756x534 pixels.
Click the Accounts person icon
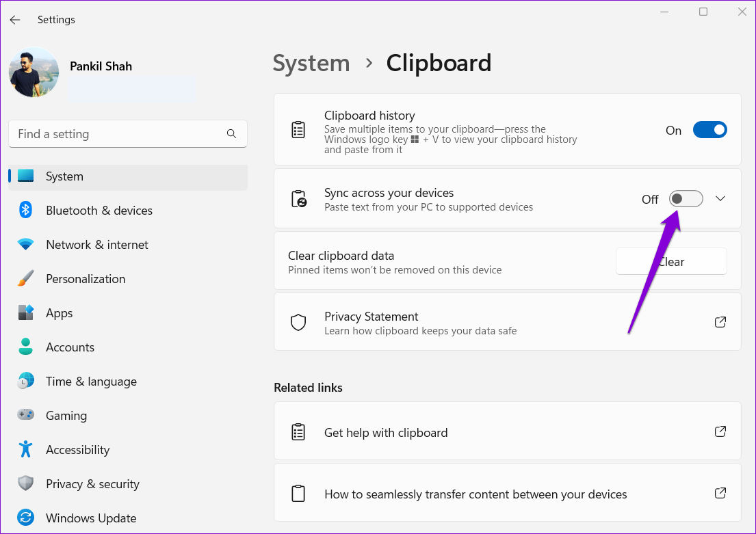(x=25, y=347)
